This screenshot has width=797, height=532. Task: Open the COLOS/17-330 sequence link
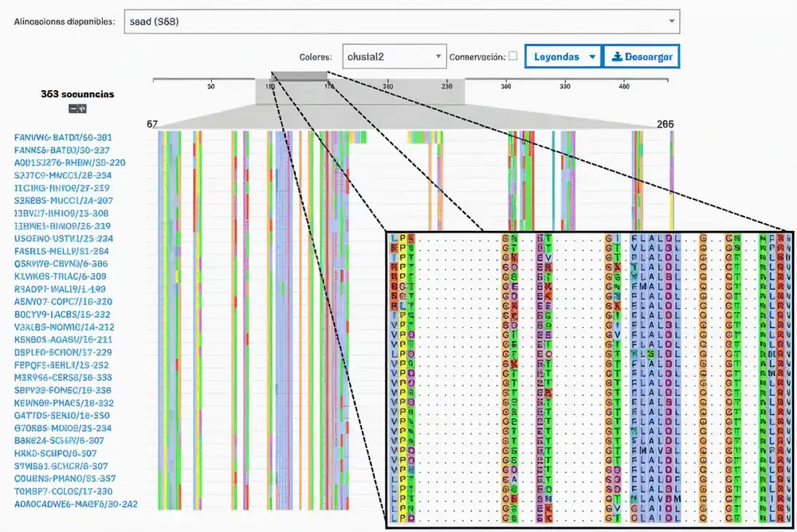click(64, 491)
